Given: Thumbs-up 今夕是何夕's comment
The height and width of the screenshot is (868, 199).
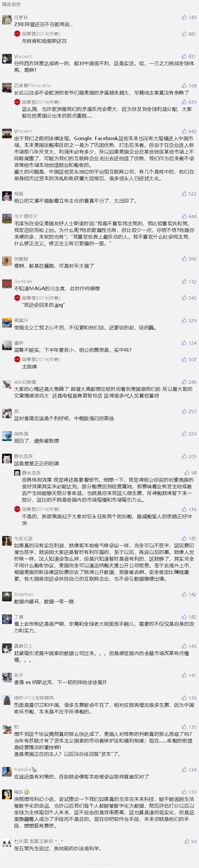Looking at the screenshot, I should point(184,216).
